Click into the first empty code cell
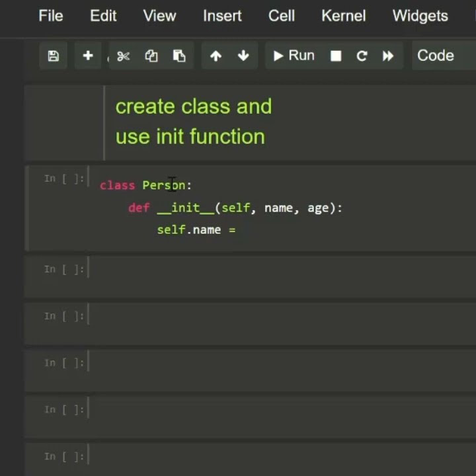This screenshot has height=476, width=476. [x=282, y=277]
